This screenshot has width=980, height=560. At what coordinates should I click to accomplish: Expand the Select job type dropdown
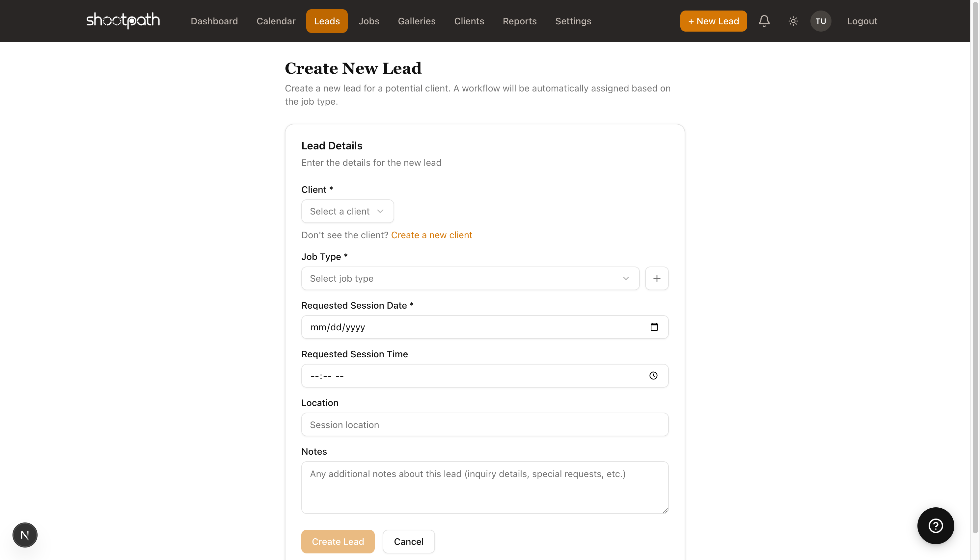(x=470, y=278)
